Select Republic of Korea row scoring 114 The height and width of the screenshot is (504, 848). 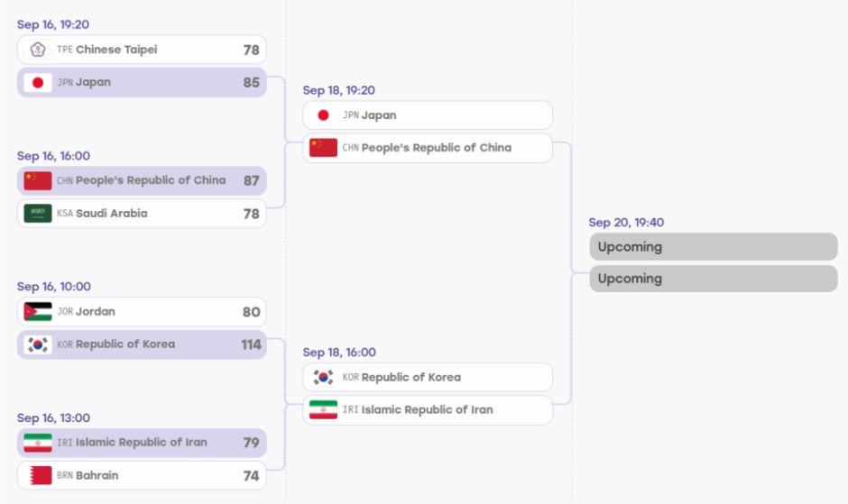point(142,344)
